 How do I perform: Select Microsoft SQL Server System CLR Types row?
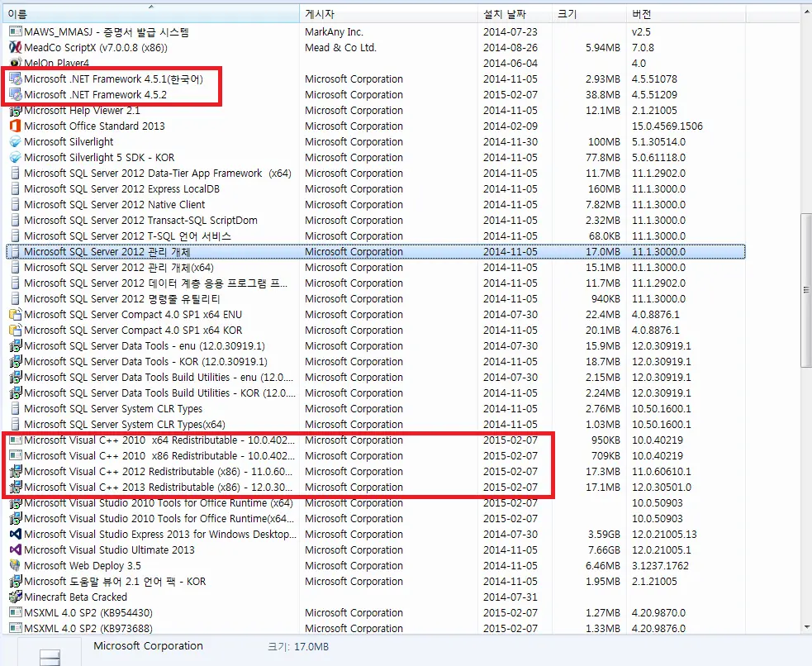pos(376,409)
